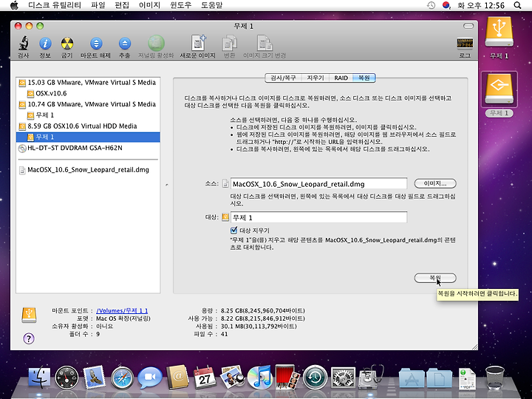Screen dimensions: 532x399
Task: Open Dashboard in the Dock
Action: [x=66, y=378]
